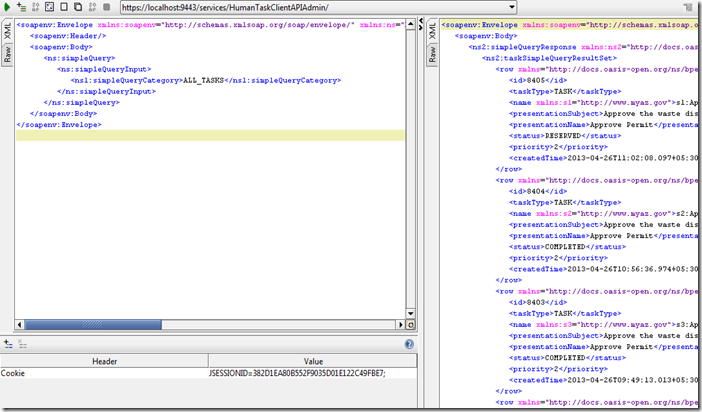
Task: Click the name xmlns:s2 line in response
Action: click(x=604, y=214)
